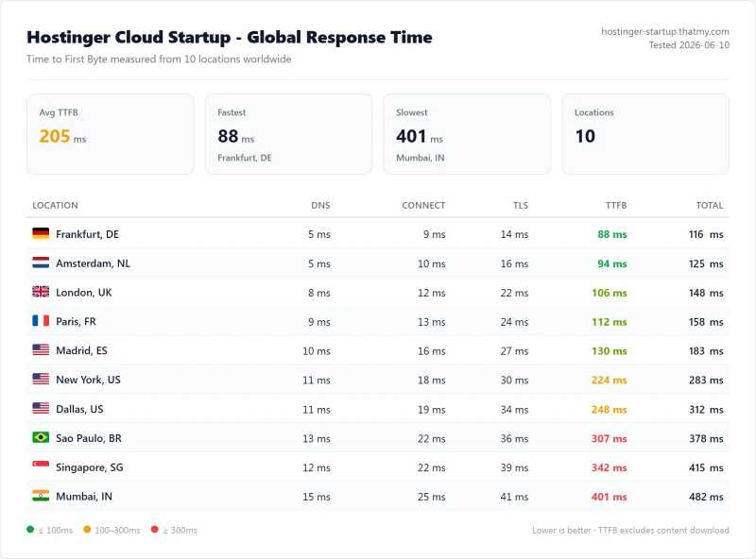Click the Germany flag icon beside Frankfurt
This screenshot has width=756, height=559.
[41, 234]
